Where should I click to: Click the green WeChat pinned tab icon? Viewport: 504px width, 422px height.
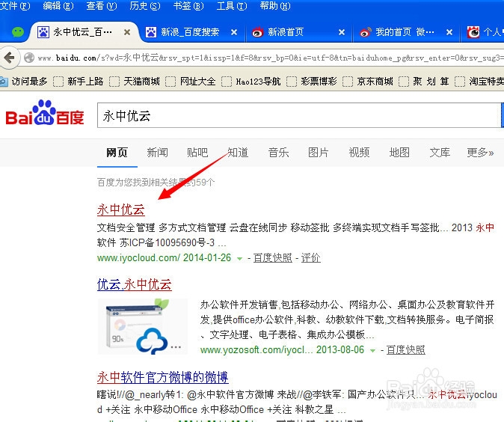18,32
